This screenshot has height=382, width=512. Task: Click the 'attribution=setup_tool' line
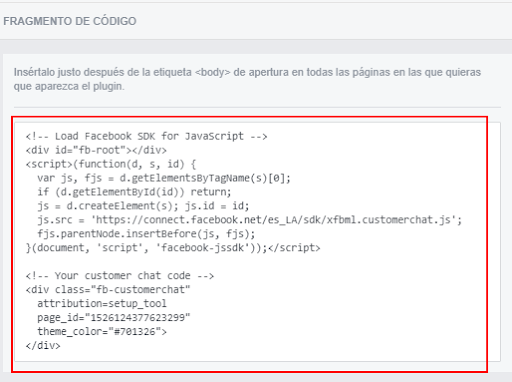tap(102, 304)
